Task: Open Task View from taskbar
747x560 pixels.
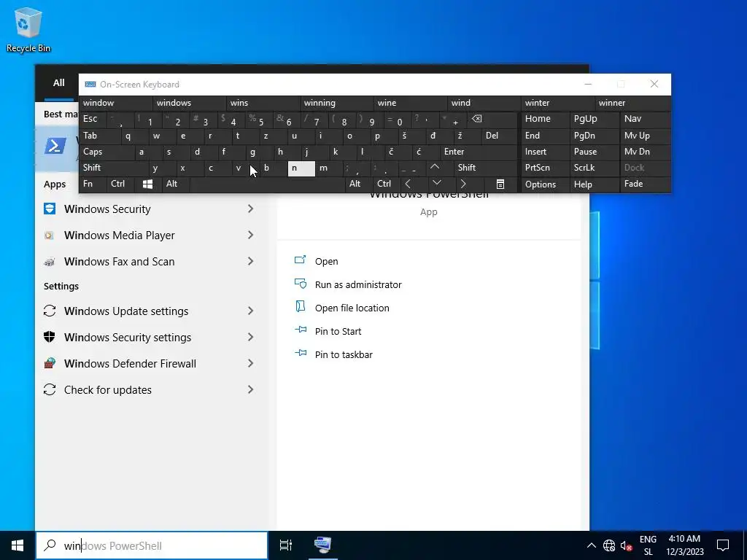Action: 286,545
